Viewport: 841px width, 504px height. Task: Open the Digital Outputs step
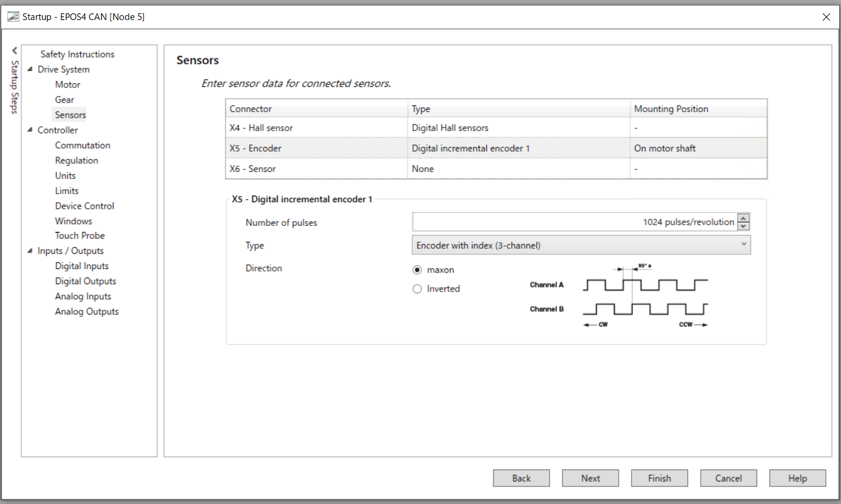tap(86, 281)
